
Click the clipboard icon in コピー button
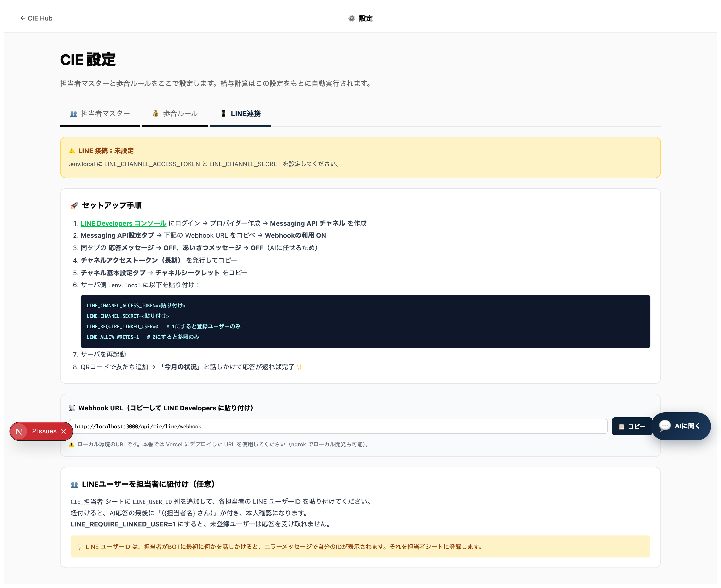(621, 427)
